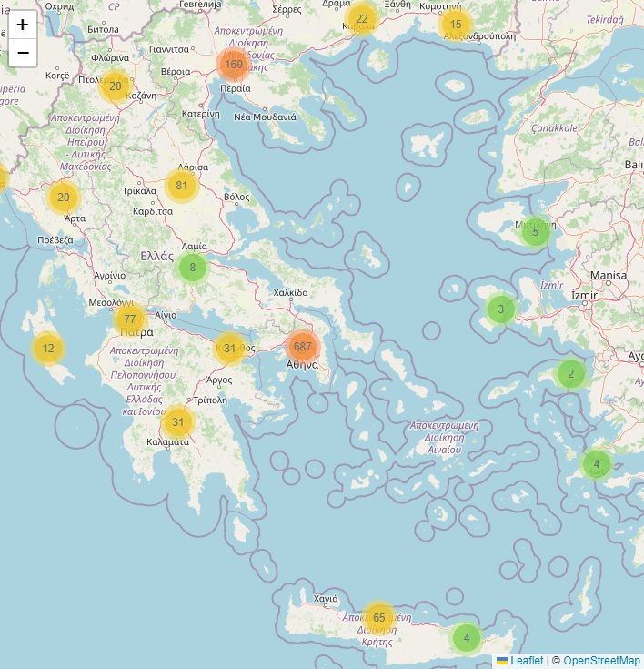Image resolution: width=644 pixels, height=669 pixels.
Task: Click the Τρίπολη city label
Action: tap(210, 400)
